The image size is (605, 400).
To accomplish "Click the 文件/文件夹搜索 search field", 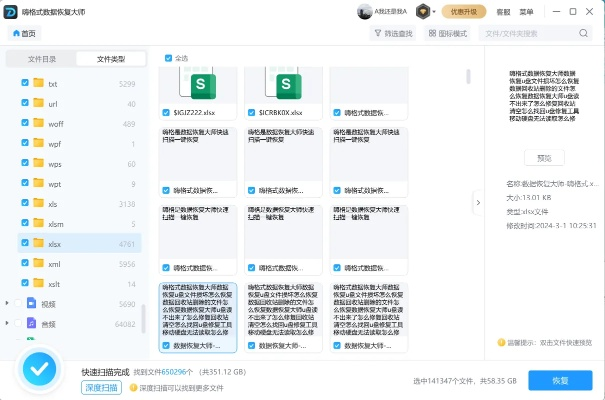I will coord(530,34).
